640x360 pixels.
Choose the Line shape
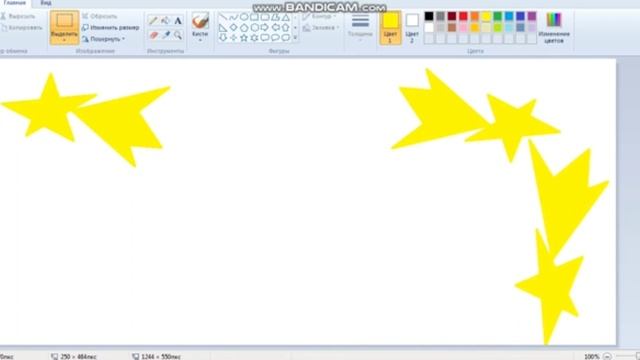pyautogui.click(x=223, y=17)
